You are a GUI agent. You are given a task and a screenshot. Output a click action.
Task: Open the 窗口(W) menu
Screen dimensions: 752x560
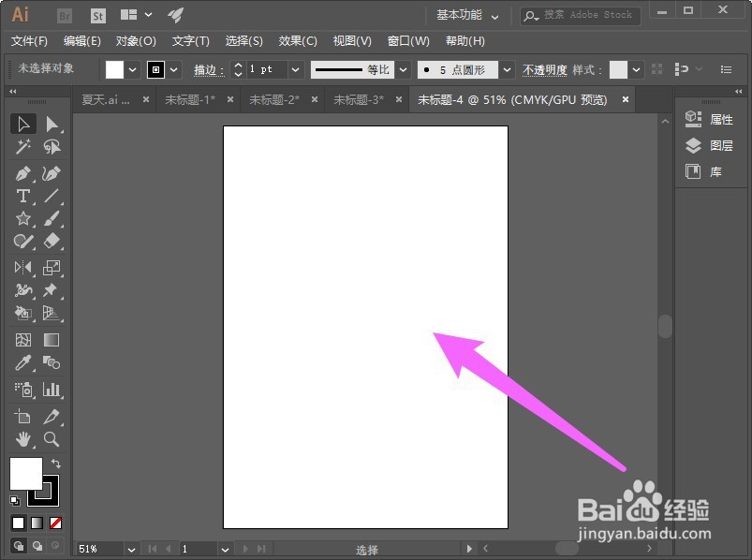click(x=408, y=41)
